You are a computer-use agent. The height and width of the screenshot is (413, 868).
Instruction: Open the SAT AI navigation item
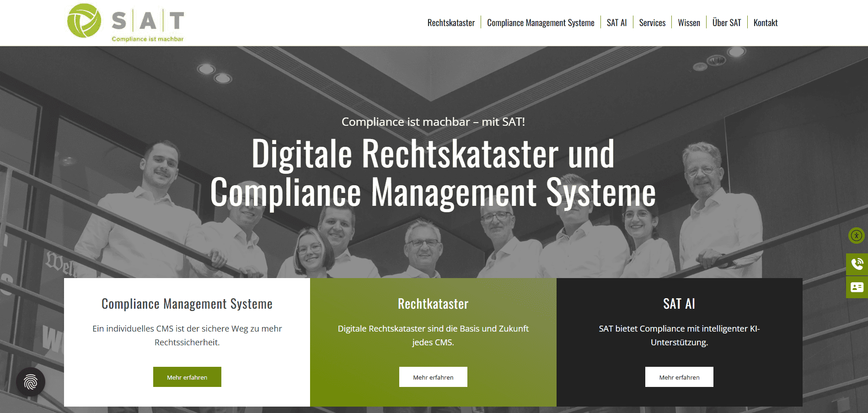click(616, 23)
